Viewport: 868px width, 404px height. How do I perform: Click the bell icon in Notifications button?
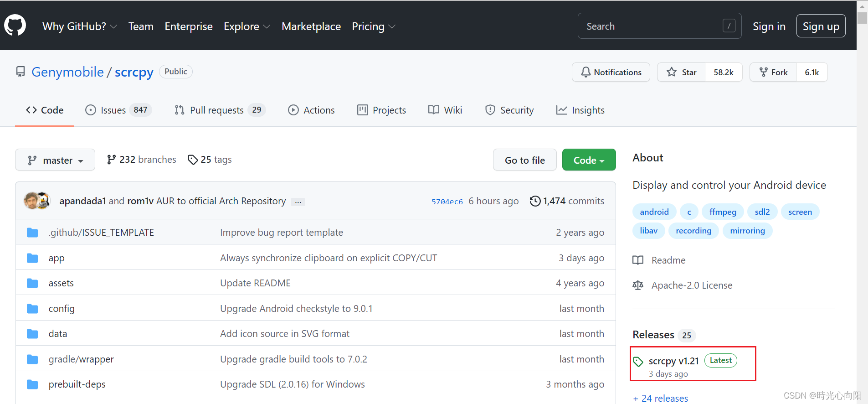(x=586, y=72)
